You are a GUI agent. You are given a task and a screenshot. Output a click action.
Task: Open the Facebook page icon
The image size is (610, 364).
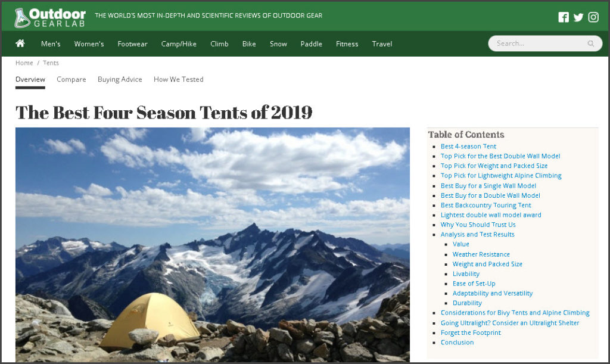point(564,17)
